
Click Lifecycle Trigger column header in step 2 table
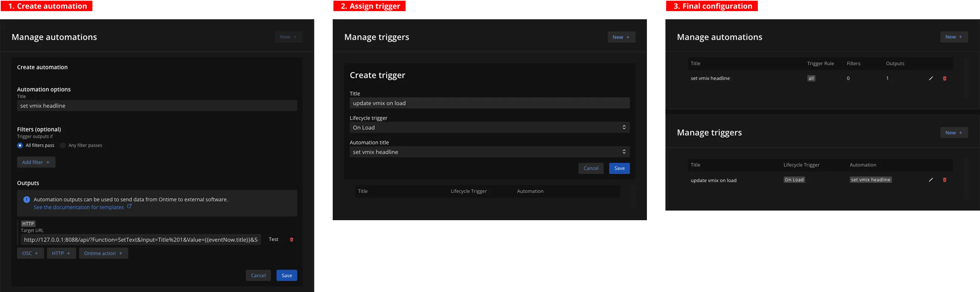tap(469, 191)
